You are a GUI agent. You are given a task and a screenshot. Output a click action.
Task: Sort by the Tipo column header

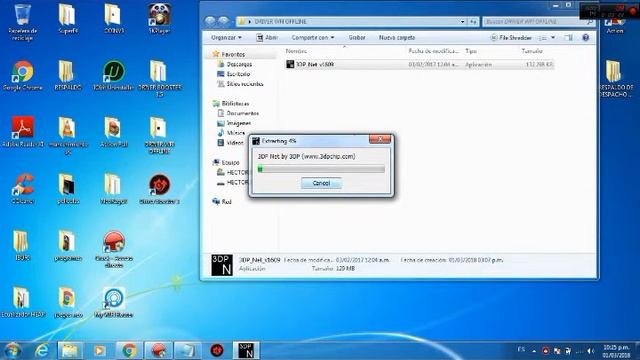pyautogui.click(x=471, y=51)
